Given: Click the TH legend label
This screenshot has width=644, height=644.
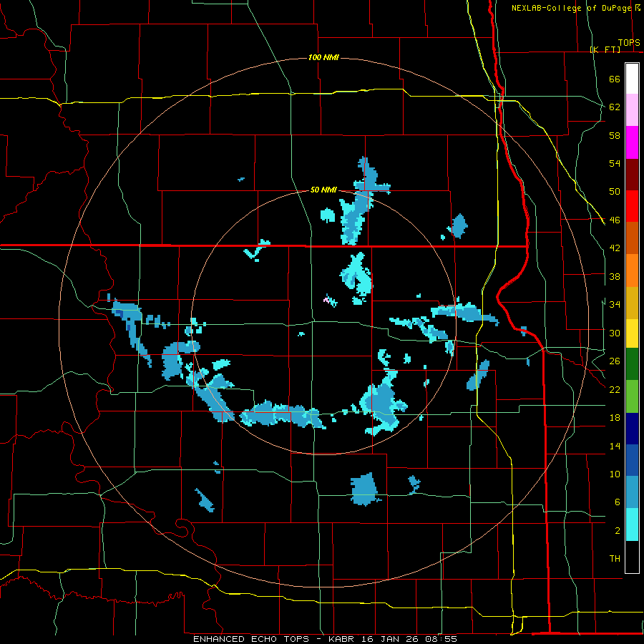Looking at the screenshot, I should [x=615, y=559].
